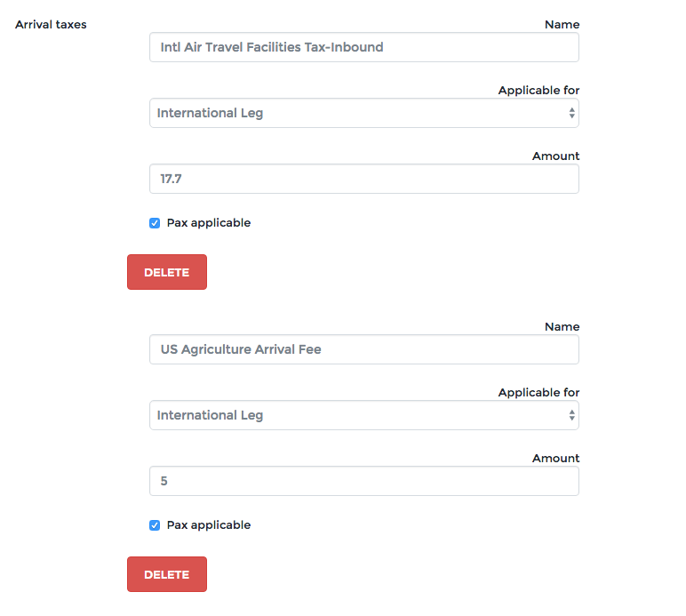Image resolution: width=686 pixels, height=616 pixels.
Task: Click the US Agriculture Arrival Fee name field
Action: 363,349
